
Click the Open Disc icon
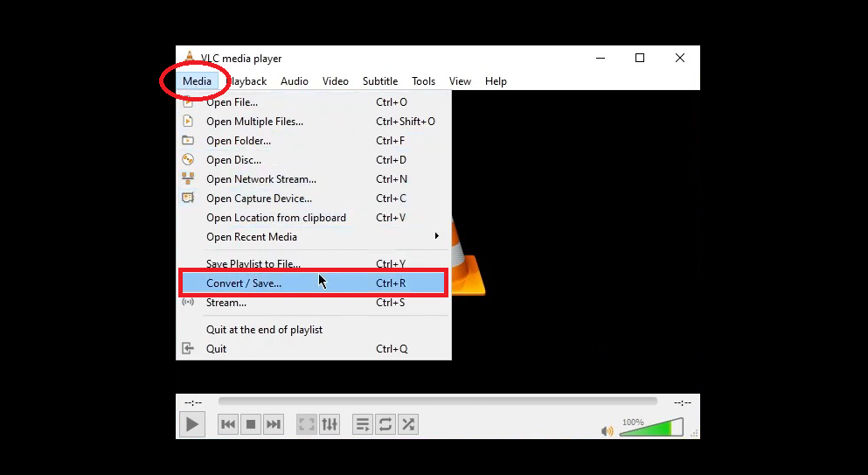tap(188, 159)
